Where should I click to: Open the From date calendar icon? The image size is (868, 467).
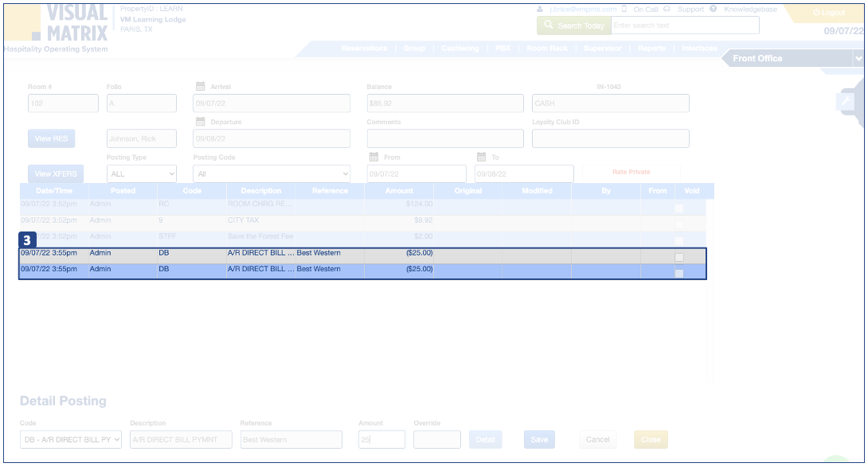tap(373, 158)
